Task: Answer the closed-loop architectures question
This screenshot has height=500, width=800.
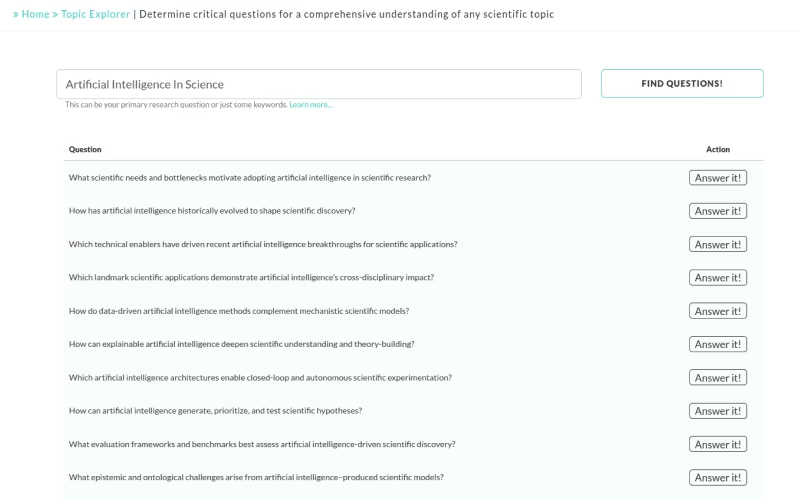Action: [718, 378]
